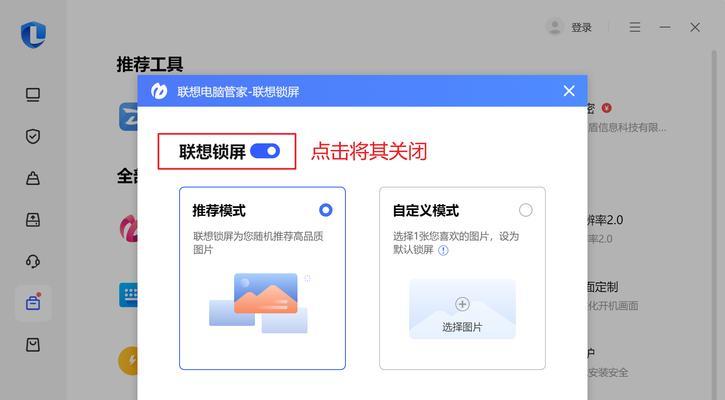Image resolution: width=725 pixels, height=400 pixels.
Task: Click the Lenovo logo in dialog title bar
Action: tap(159, 91)
